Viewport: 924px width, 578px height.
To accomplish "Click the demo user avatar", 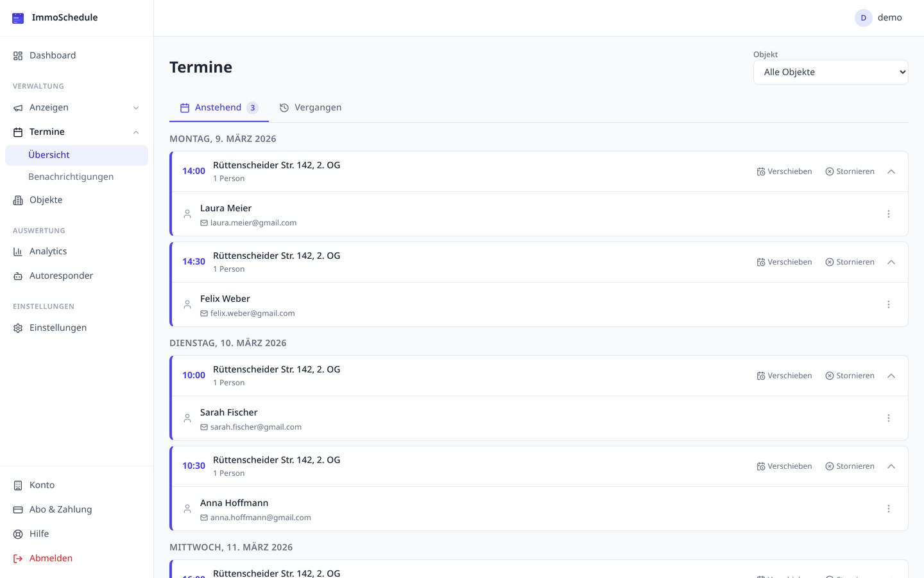I will point(863,18).
